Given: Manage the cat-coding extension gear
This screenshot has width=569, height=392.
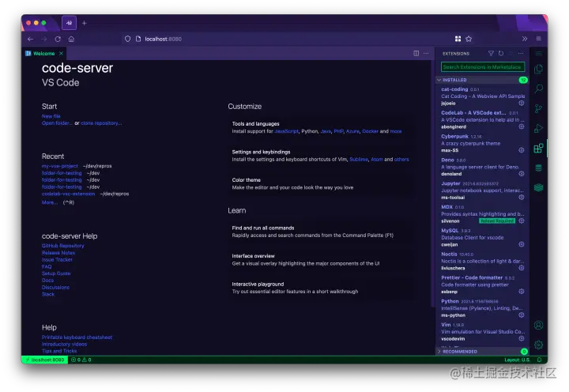Looking at the screenshot, I should point(522,103).
